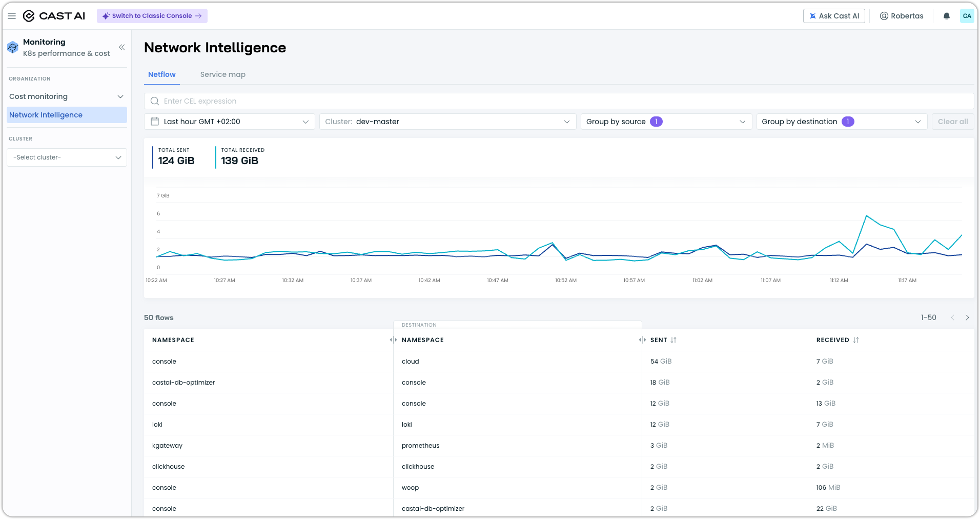Click the search magnifier icon
Viewport: 980px width, 519px height.
click(155, 101)
